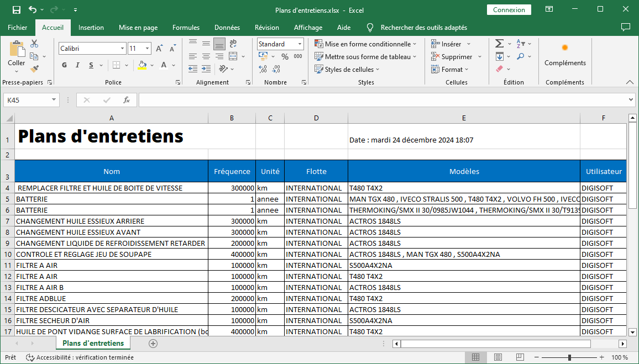
Task: Center text horizontally
Action: [206, 56]
